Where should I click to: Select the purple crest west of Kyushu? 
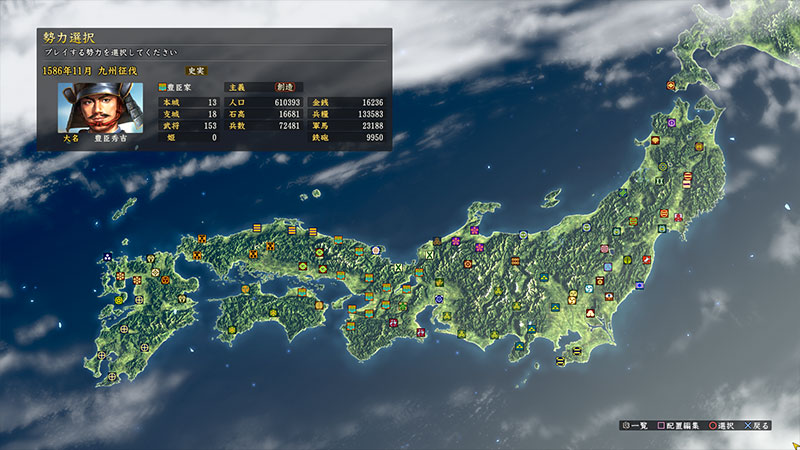[107, 256]
